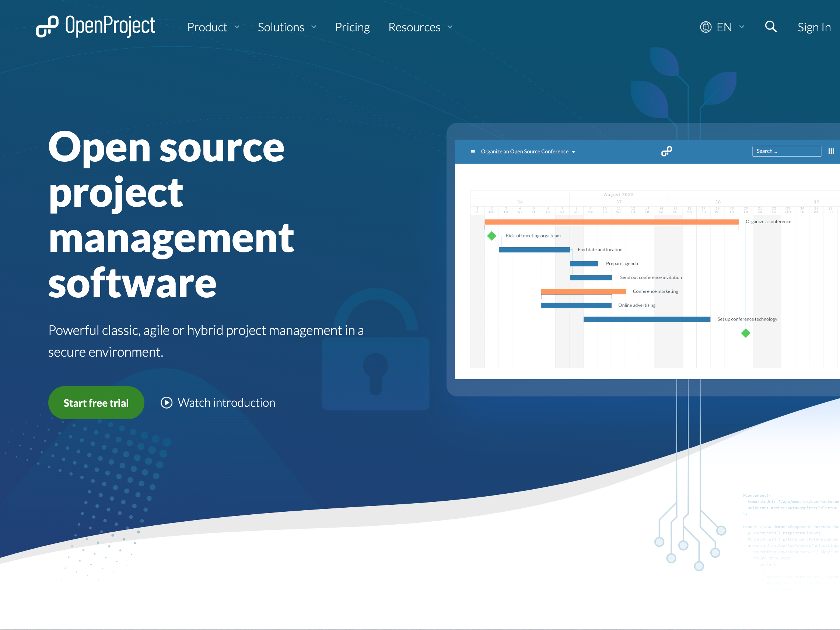This screenshot has height=630, width=840.
Task: Click the play icon next to Watch introduction
Action: 166,403
